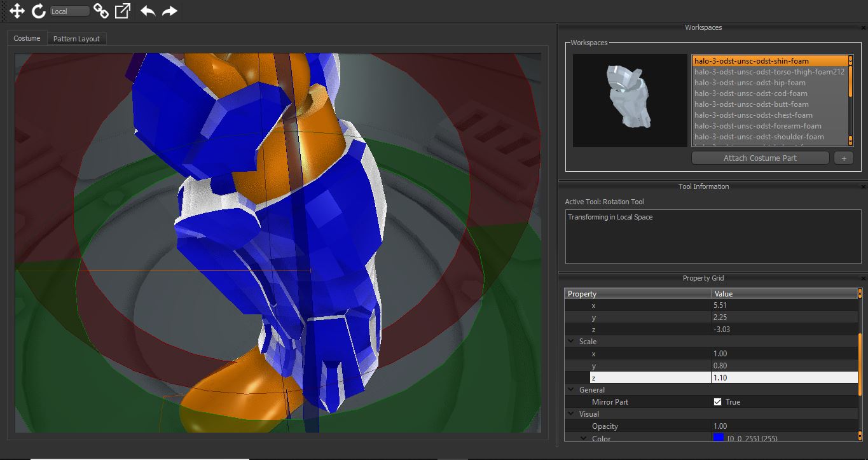Click the blue Color swatch

click(x=719, y=438)
